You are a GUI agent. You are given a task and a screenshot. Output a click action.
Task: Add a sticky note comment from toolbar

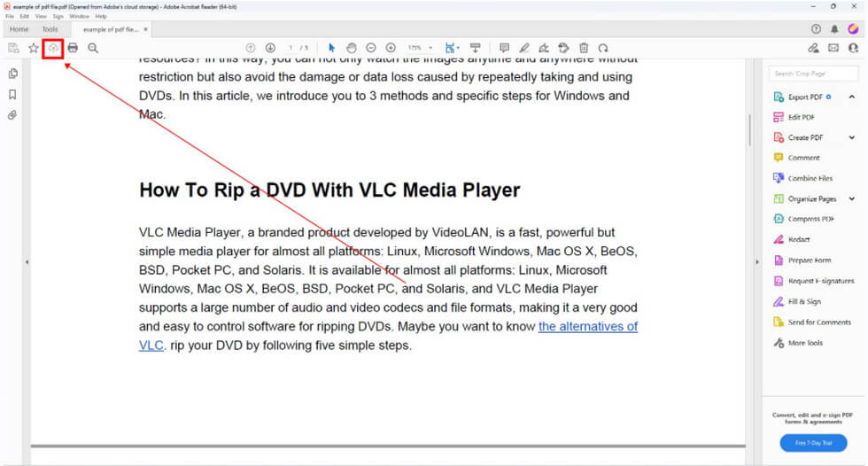point(504,48)
